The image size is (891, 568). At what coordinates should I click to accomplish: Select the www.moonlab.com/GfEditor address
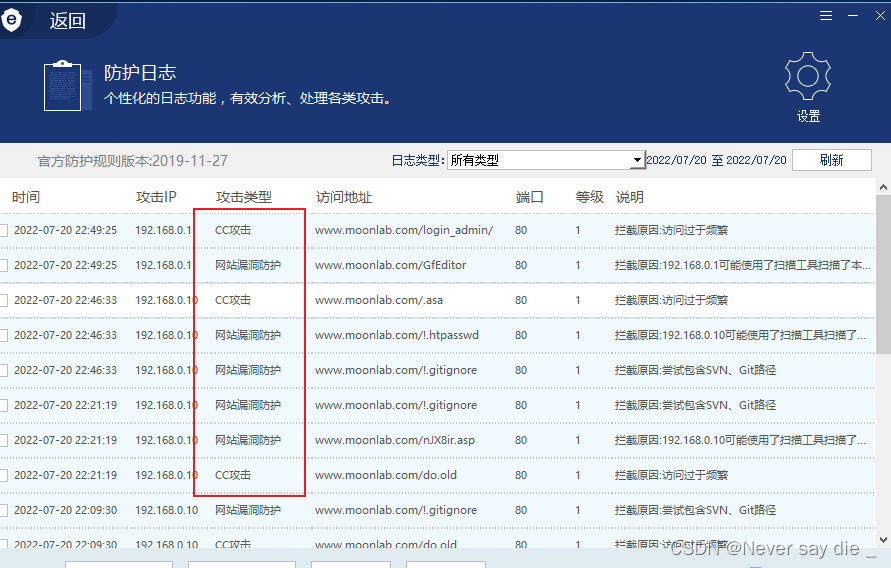[x=390, y=265]
